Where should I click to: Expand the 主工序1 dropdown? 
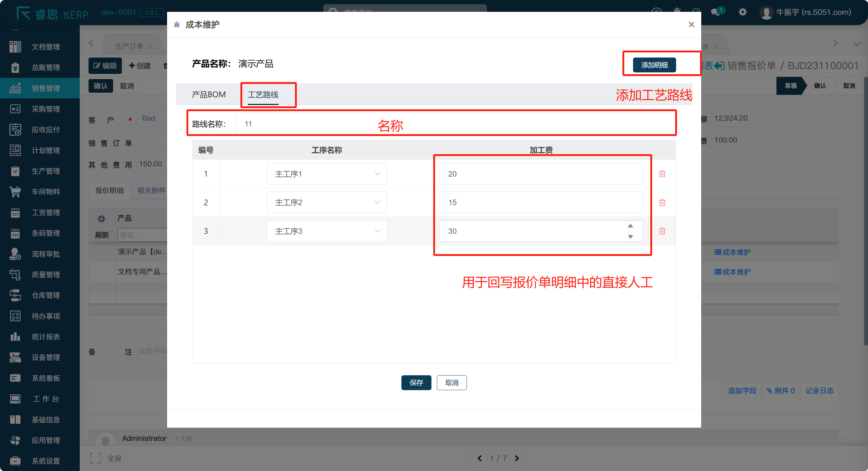point(327,174)
